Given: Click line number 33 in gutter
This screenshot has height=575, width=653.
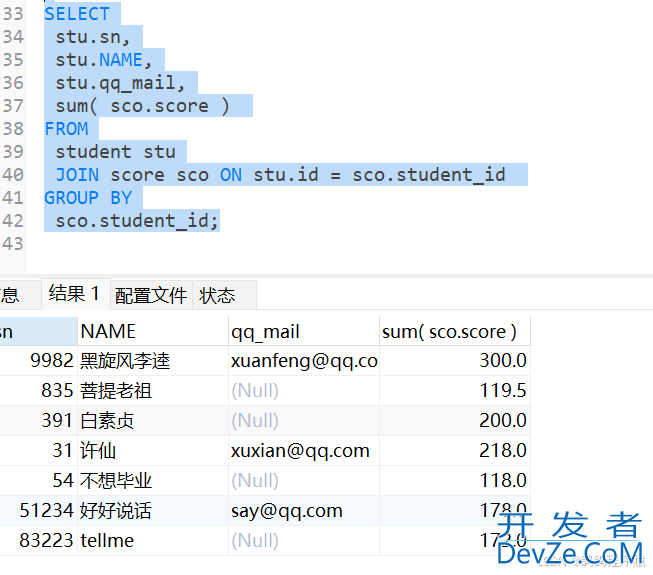Looking at the screenshot, I should pos(13,14).
